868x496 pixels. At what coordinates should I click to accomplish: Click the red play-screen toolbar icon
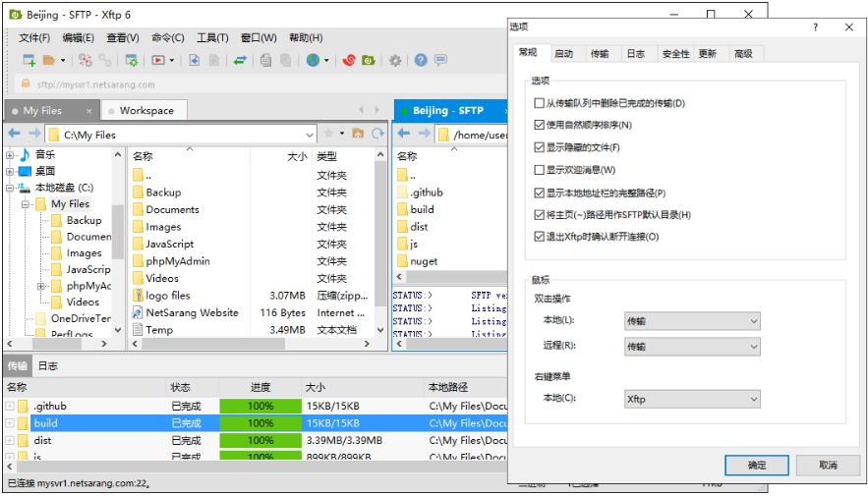click(158, 60)
